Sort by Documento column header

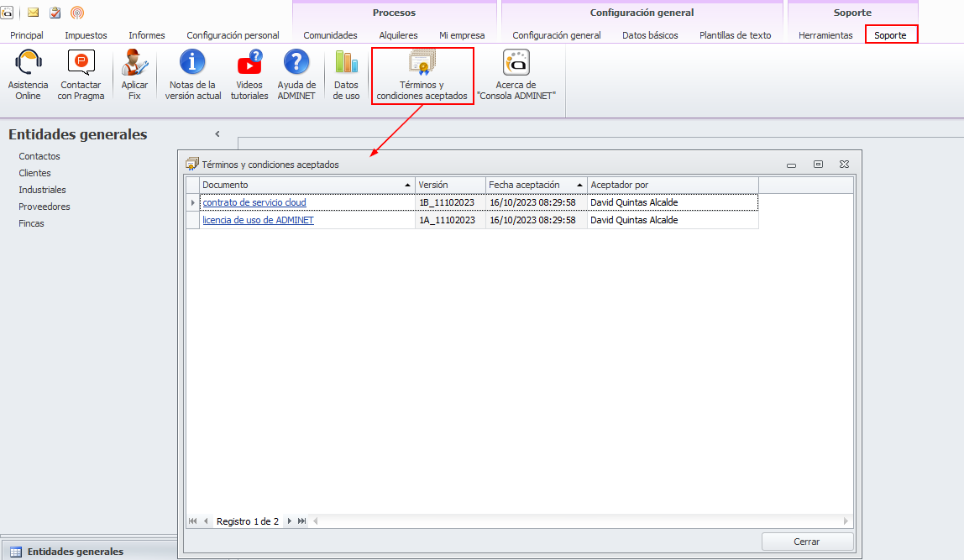[x=306, y=185]
